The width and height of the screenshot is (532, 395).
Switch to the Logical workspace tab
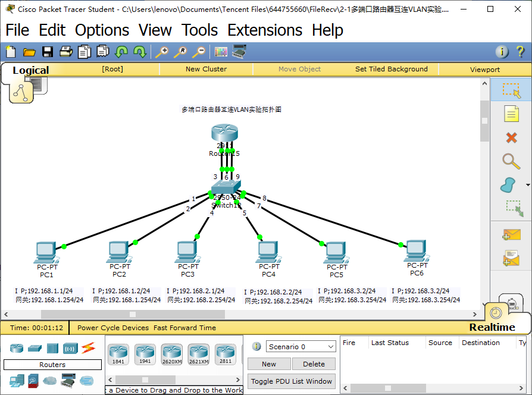(x=30, y=70)
